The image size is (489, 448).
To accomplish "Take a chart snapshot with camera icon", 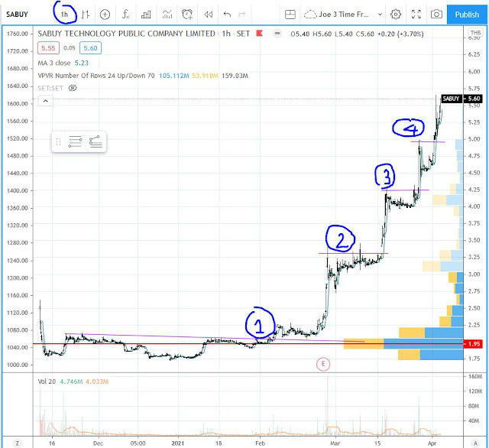I will click(x=436, y=15).
